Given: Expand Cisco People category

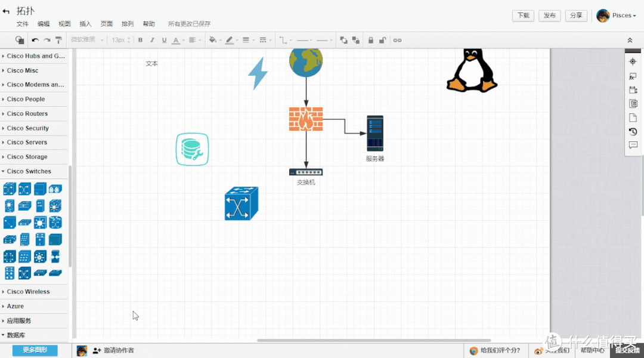Looking at the screenshot, I should point(33,99).
